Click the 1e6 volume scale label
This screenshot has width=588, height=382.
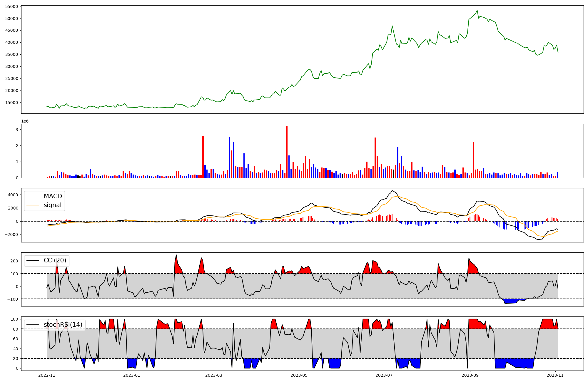coord(25,121)
